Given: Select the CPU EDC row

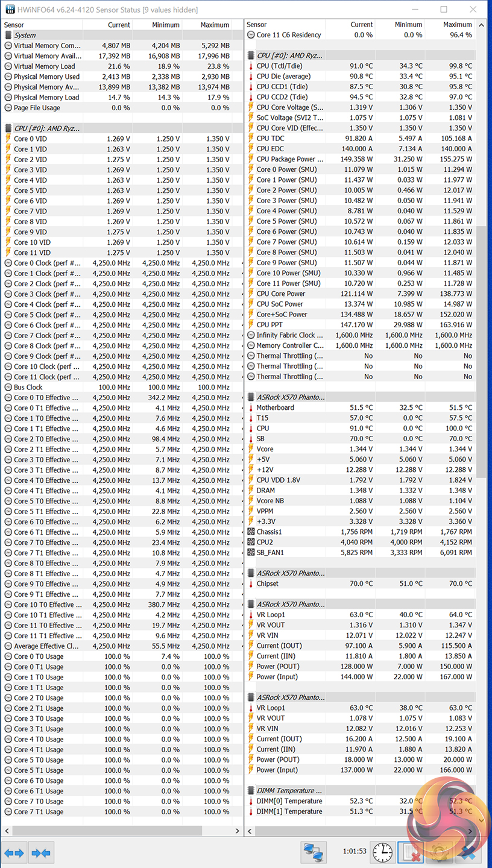Looking at the screenshot, I should coord(360,149).
